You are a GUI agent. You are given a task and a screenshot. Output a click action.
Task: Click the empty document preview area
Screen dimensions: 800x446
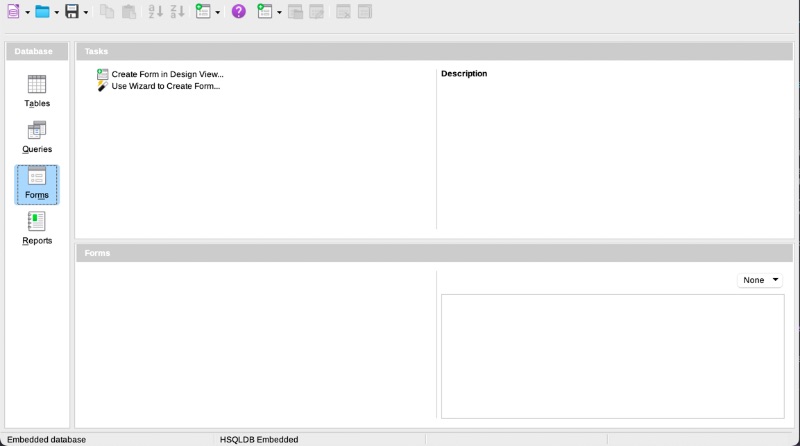pos(613,356)
